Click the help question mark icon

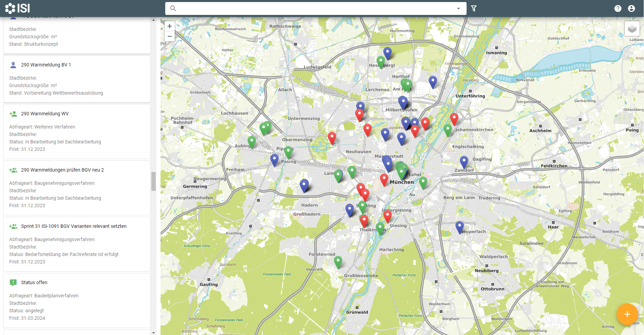tap(618, 8)
